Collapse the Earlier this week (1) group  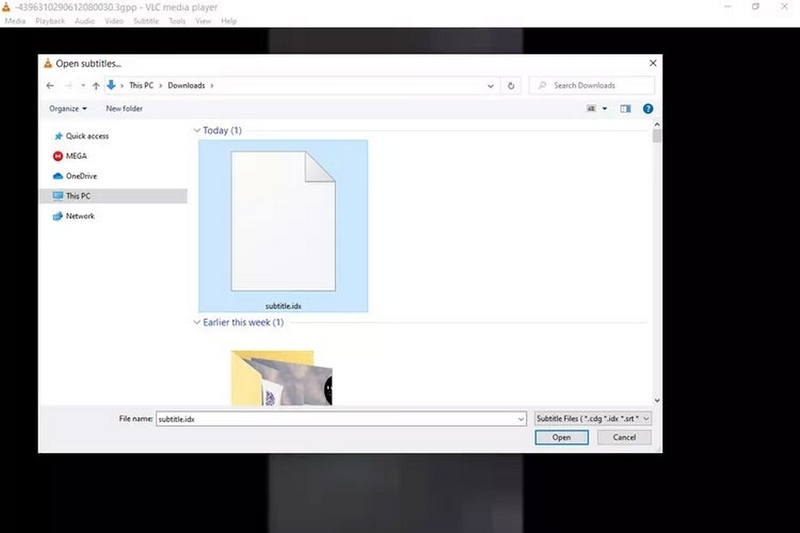coord(197,322)
